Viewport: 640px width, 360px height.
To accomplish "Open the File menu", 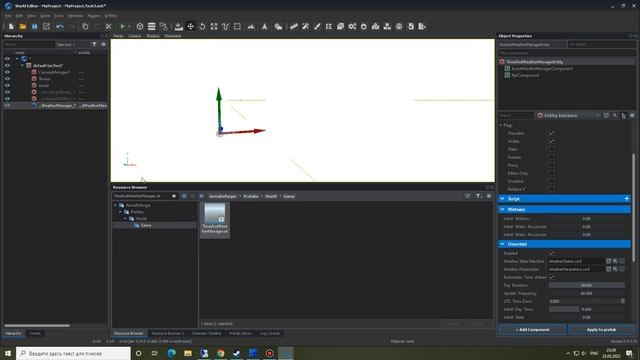I will click(x=8, y=16).
